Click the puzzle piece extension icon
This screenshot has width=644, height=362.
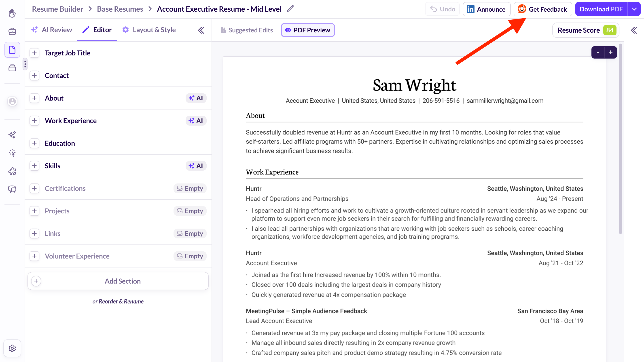coord(12,171)
